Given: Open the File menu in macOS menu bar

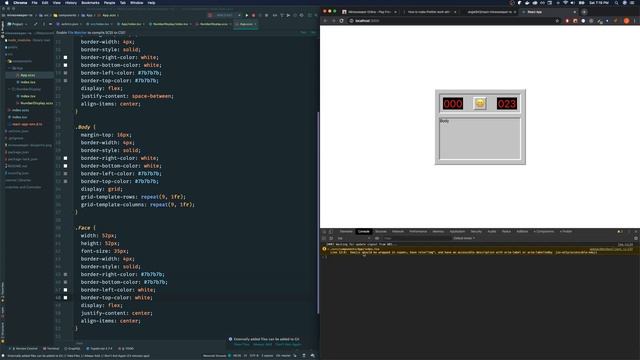Looking at the screenshot, I should click(x=35, y=3).
